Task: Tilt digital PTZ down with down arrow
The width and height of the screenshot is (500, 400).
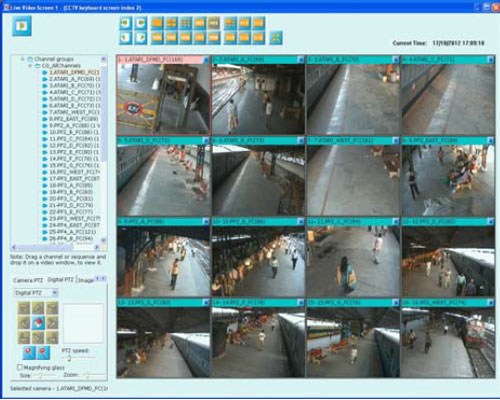Action: (x=38, y=337)
